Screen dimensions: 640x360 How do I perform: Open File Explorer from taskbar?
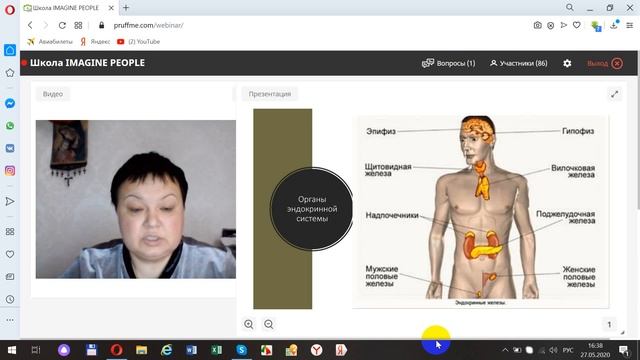[141, 350]
